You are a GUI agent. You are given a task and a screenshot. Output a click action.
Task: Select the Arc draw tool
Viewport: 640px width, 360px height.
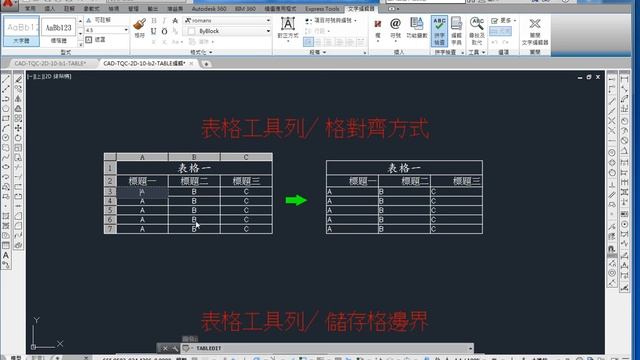[x=6, y=128]
